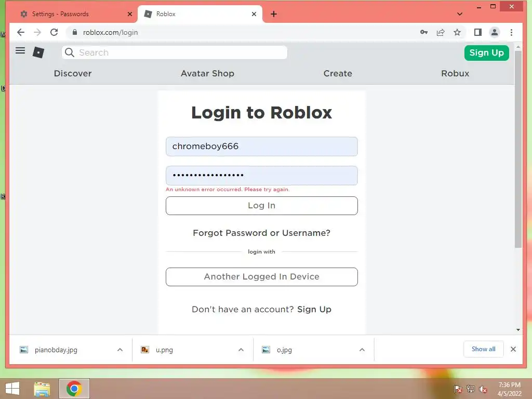This screenshot has width=532, height=399.
Task: Click the Log In button
Action: pyautogui.click(x=262, y=206)
